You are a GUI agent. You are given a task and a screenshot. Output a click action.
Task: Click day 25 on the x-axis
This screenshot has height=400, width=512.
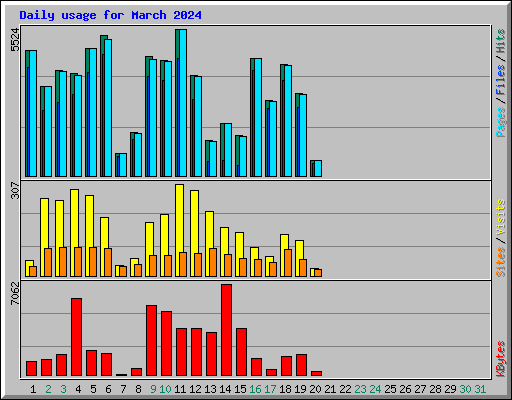coord(390,389)
